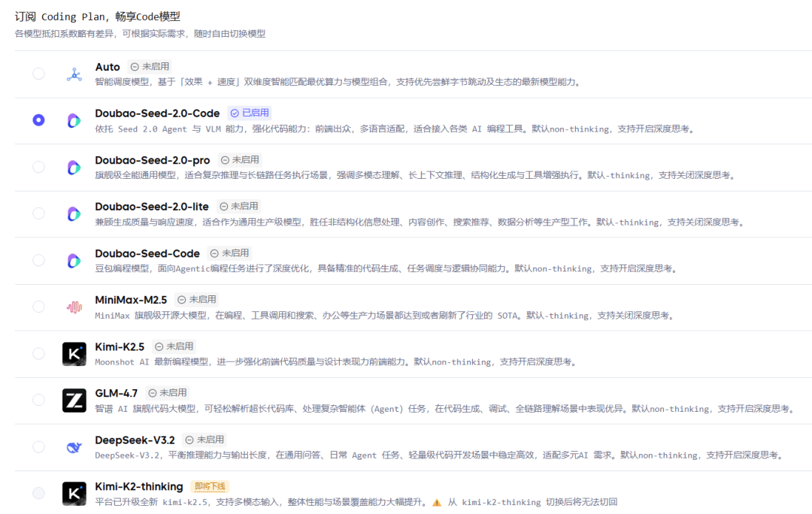812x514 pixels.
Task: Click the Doubao-Seed-Code model logo
Action: coord(74,261)
